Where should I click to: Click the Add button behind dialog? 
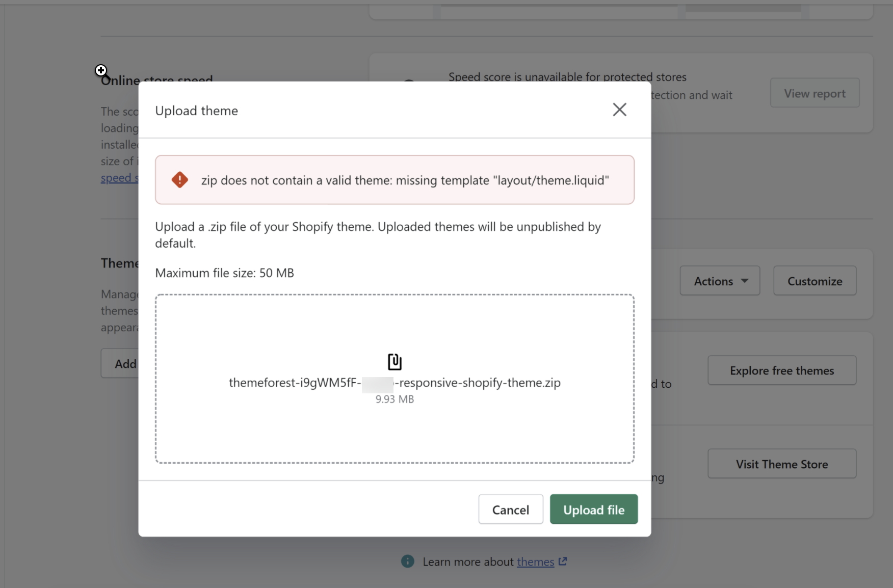point(120,363)
